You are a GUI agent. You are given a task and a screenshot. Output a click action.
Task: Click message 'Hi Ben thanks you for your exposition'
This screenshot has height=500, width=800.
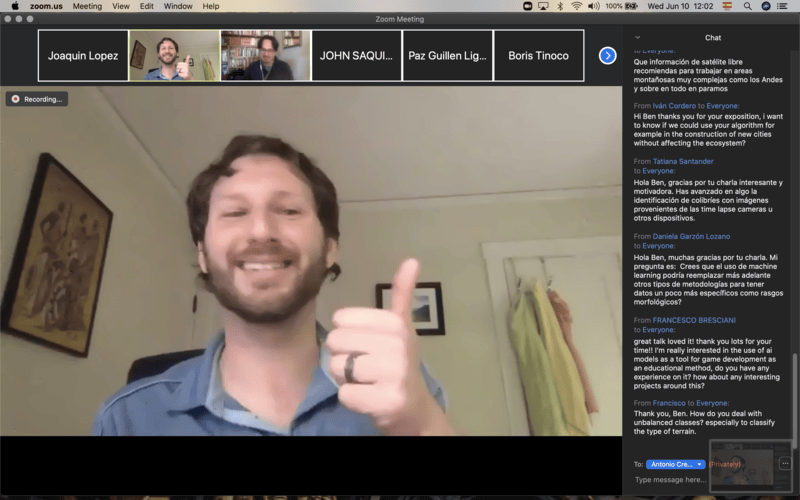pyautogui.click(x=708, y=130)
